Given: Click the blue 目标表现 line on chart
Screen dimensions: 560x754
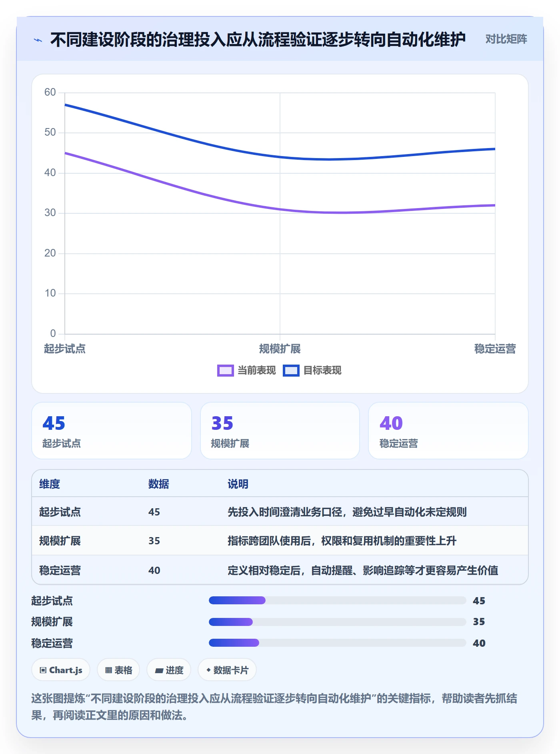Looking at the screenshot, I should pyautogui.click(x=280, y=157).
